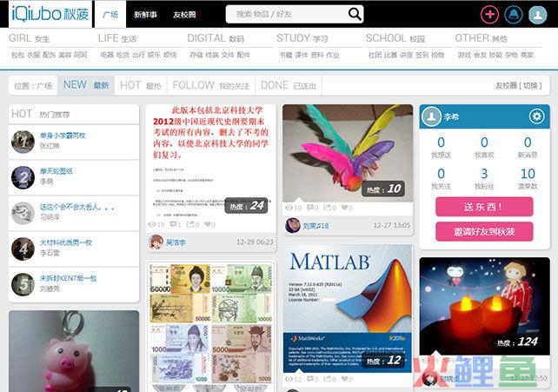Like the feather bird post heart icon
Image resolution: width=558 pixels, height=392 pixels.
point(344,208)
